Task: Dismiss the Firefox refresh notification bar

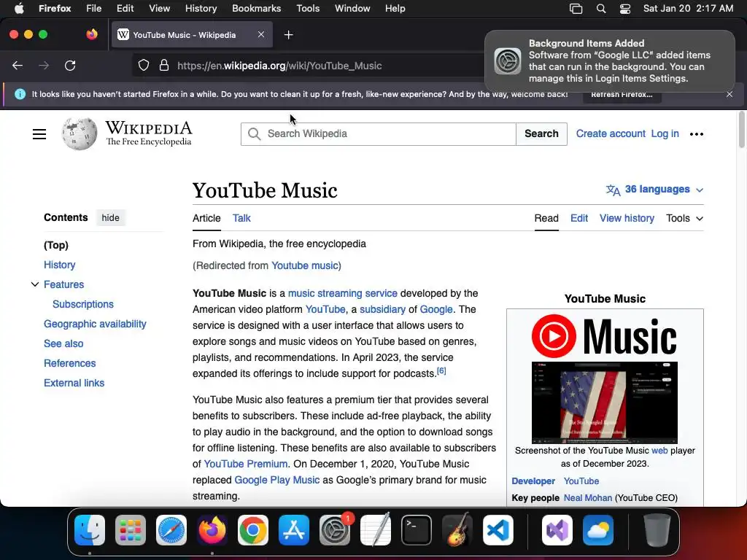Action: pos(729,94)
